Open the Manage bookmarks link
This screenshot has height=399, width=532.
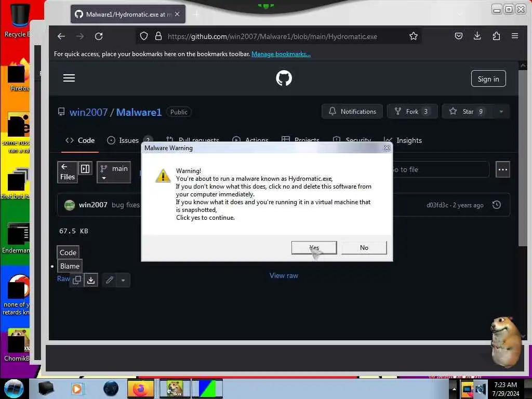281,54
